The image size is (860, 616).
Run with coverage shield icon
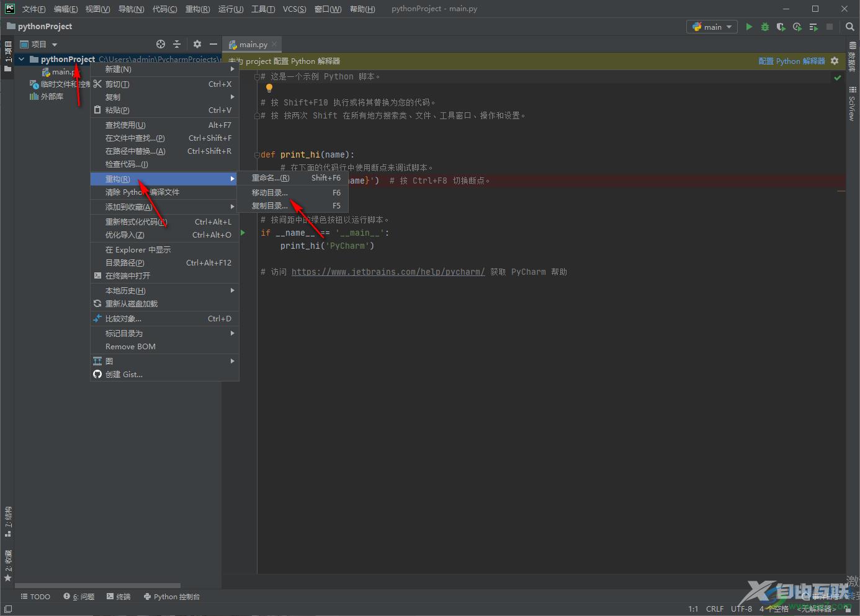pyautogui.click(x=781, y=27)
